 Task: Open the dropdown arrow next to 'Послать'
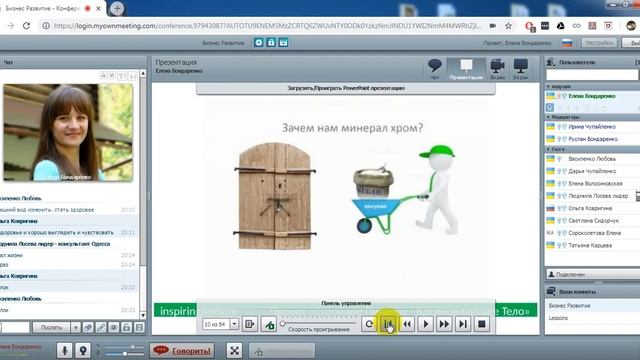(75, 327)
